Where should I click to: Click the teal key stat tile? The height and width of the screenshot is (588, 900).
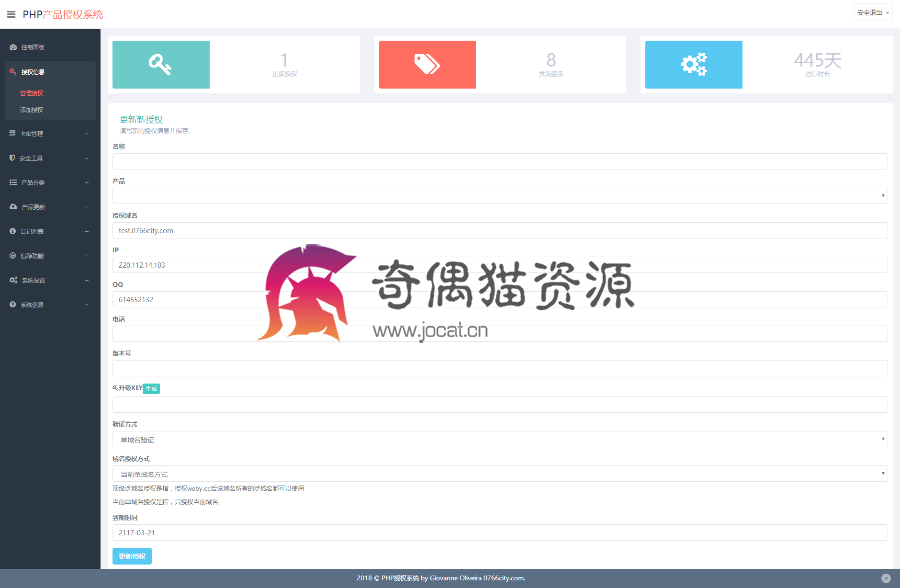tap(161, 64)
